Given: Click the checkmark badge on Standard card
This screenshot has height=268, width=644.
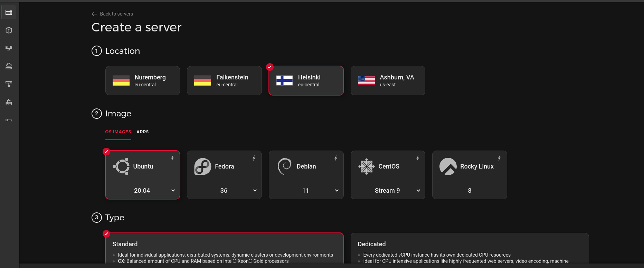Looking at the screenshot, I should click(x=106, y=234).
